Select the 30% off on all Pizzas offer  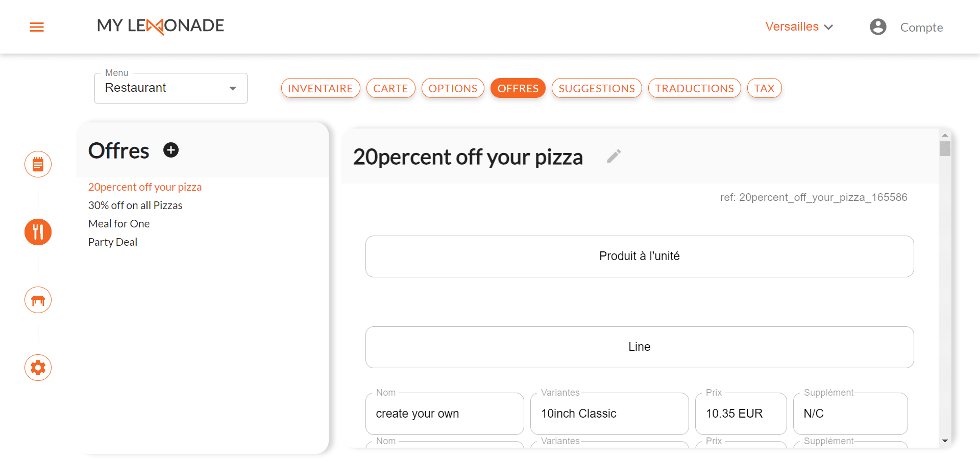(135, 205)
